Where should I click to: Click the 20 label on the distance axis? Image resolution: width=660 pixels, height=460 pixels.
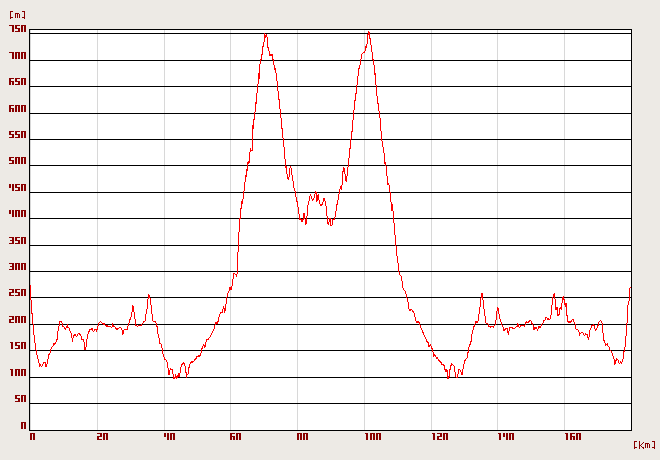coord(102,437)
